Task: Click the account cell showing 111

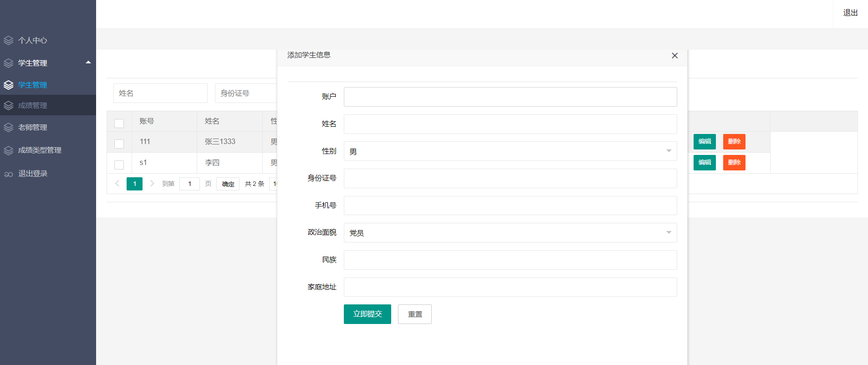Action: coord(164,142)
